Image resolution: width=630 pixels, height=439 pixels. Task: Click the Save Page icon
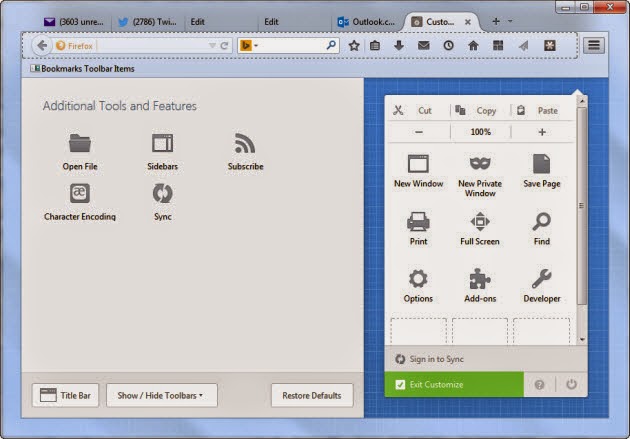coord(541,163)
